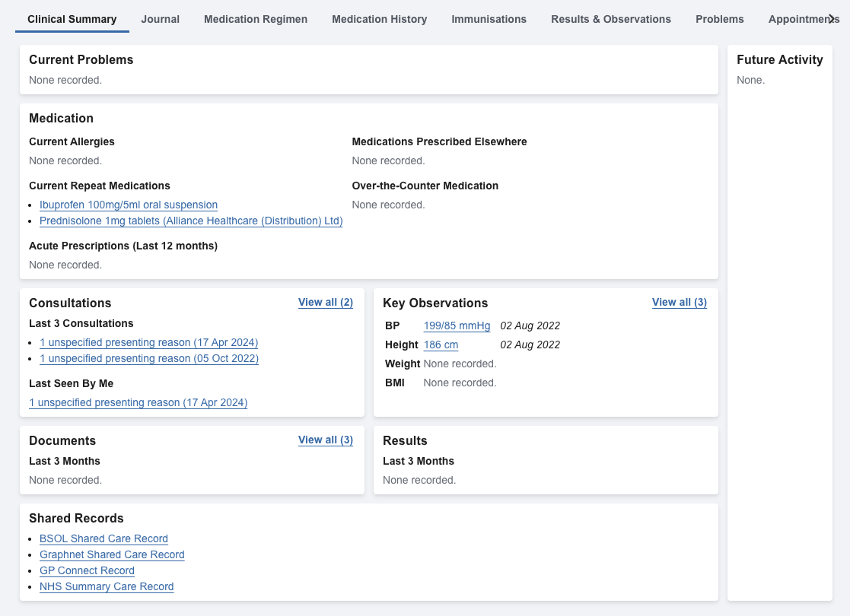This screenshot has height=616, width=850.
Task: Open the Problems tab
Action: (x=719, y=19)
